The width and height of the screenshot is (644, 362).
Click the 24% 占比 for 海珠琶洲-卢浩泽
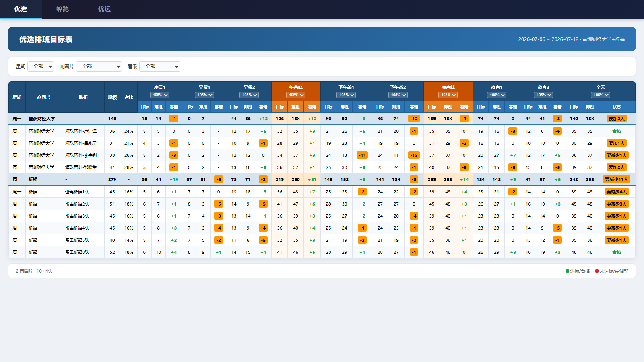pyautogui.click(x=129, y=131)
